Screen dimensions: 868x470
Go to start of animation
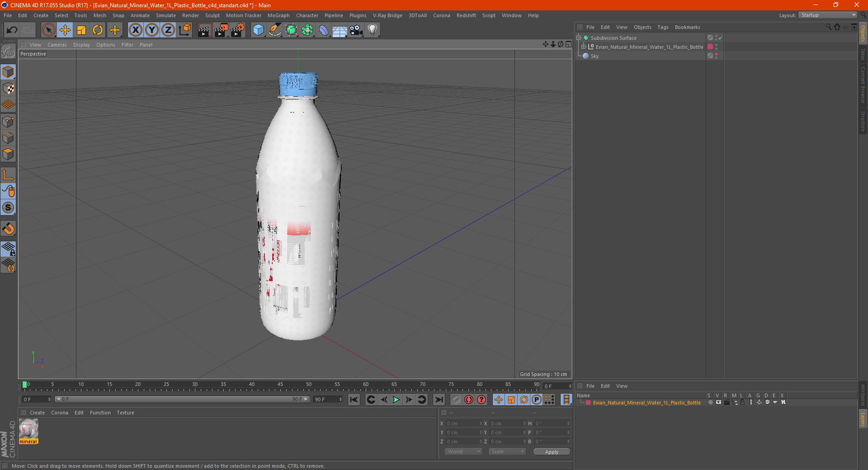click(354, 399)
